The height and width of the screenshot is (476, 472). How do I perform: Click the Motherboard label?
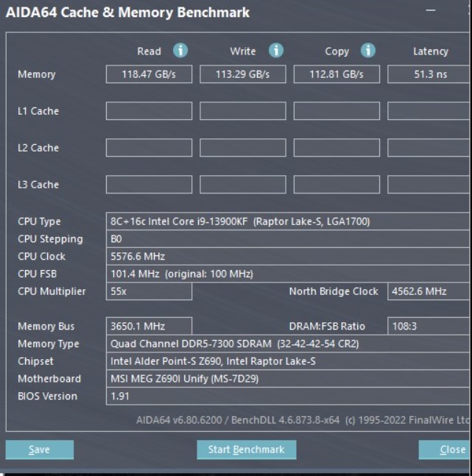(x=49, y=379)
